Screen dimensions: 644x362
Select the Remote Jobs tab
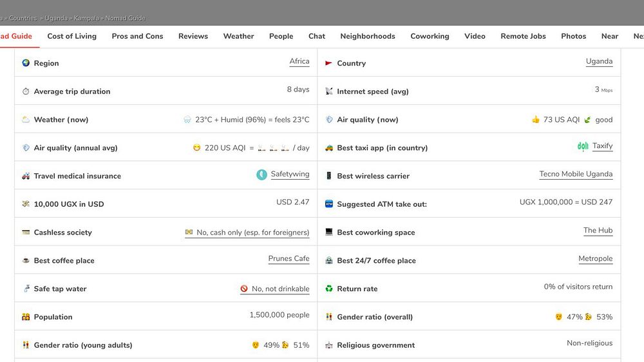click(x=523, y=36)
